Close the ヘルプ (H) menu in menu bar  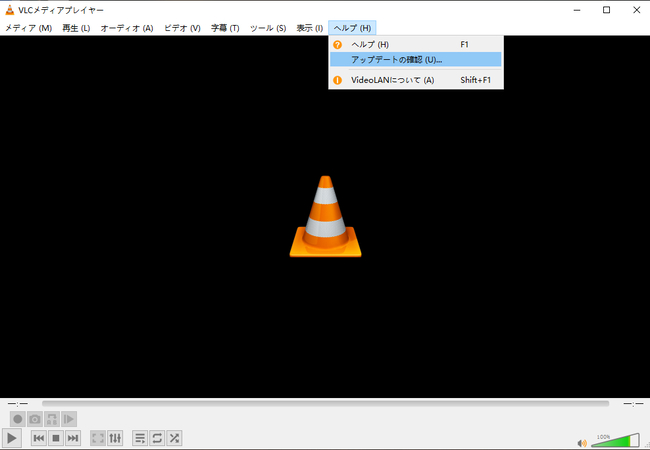352,28
